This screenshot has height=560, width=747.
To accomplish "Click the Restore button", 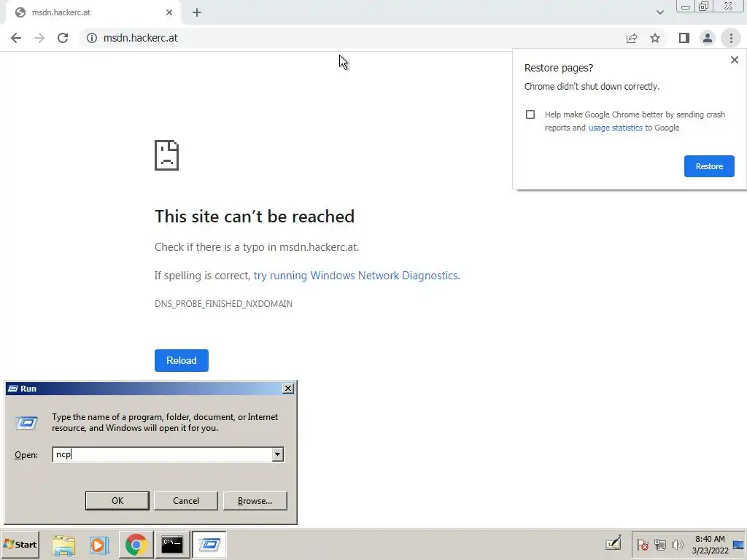I will 709,166.
